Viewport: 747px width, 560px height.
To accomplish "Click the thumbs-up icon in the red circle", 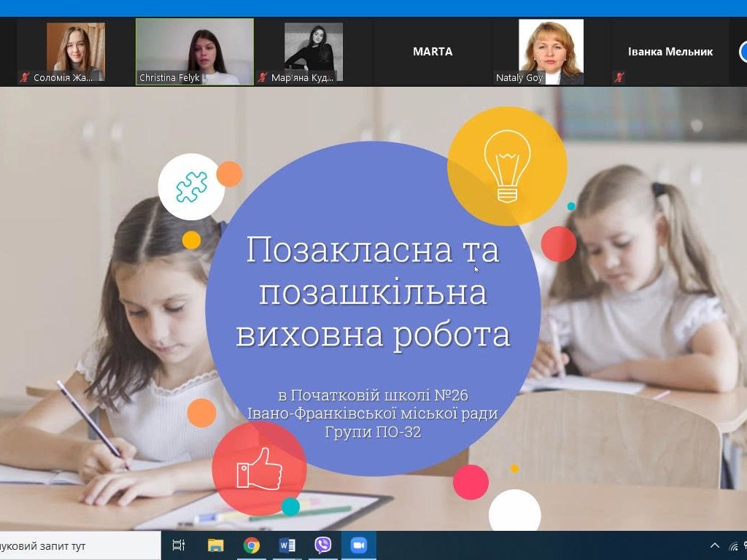I will [x=259, y=469].
